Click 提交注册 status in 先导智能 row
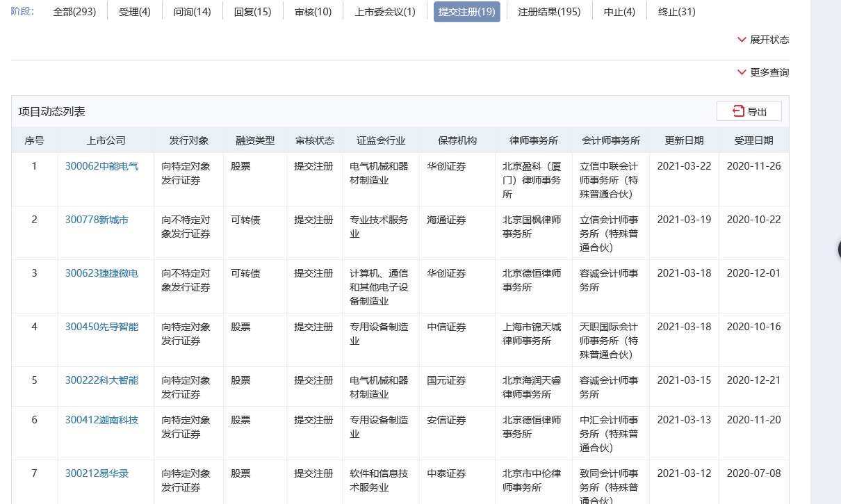This screenshot has height=504, width=841. (x=313, y=327)
